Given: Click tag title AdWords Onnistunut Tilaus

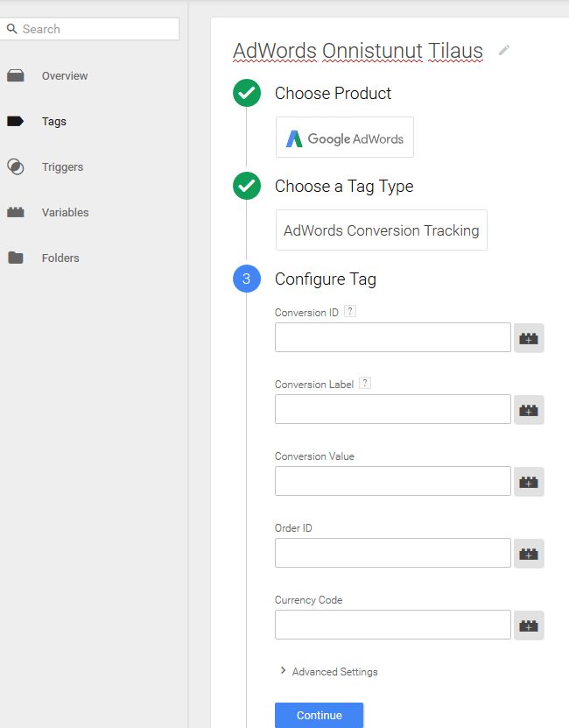Looking at the screenshot, I should [358, 51].
